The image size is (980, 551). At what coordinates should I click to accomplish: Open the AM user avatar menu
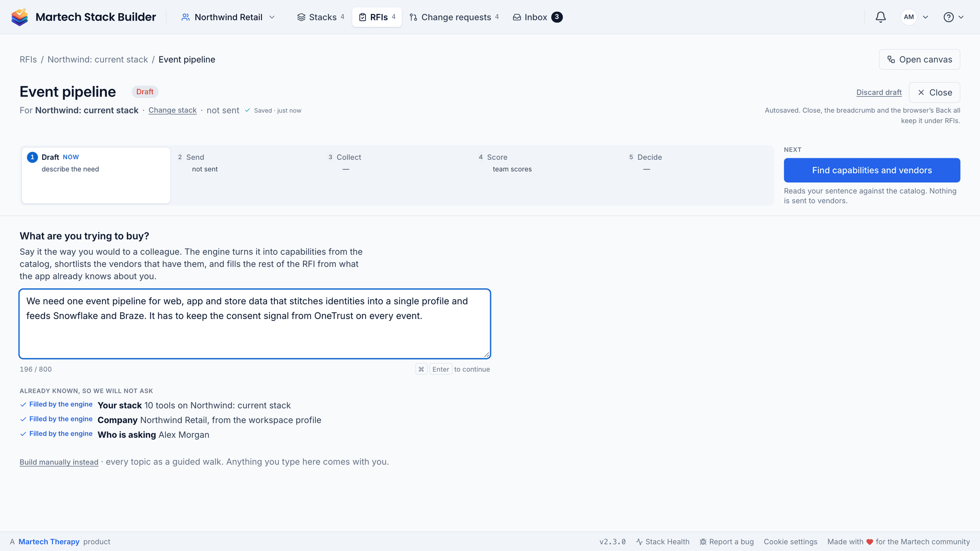(x=914, y=17)
